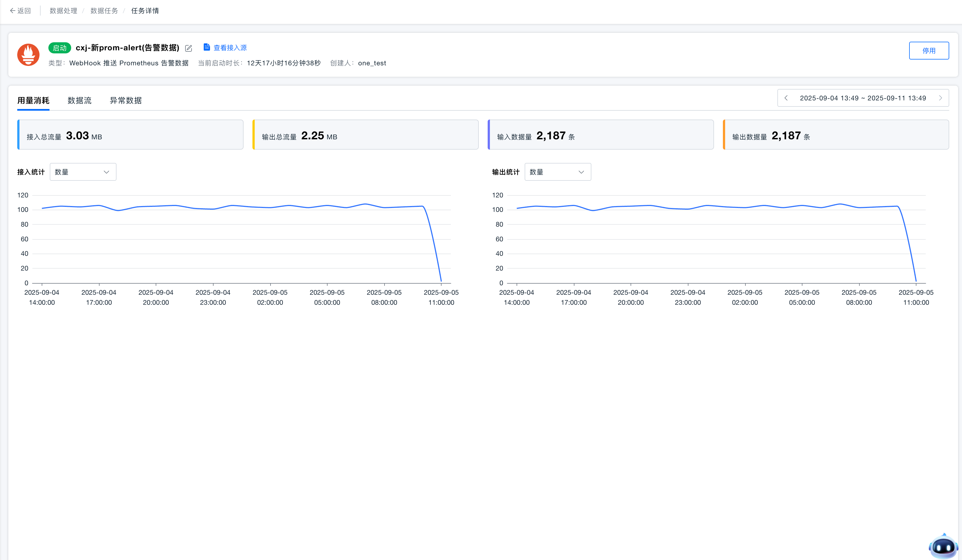
Task: Click the edit pencil icon beside task name
Action: (188, 48)
